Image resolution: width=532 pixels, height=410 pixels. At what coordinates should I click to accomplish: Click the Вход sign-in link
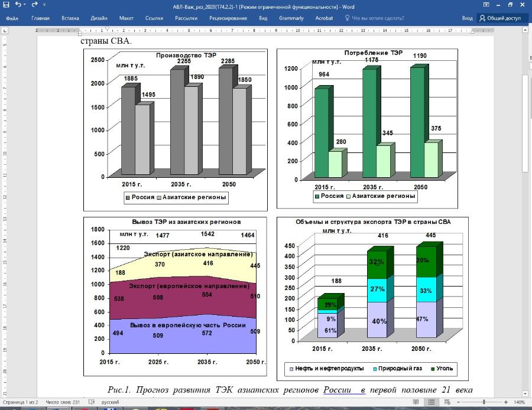467,18
